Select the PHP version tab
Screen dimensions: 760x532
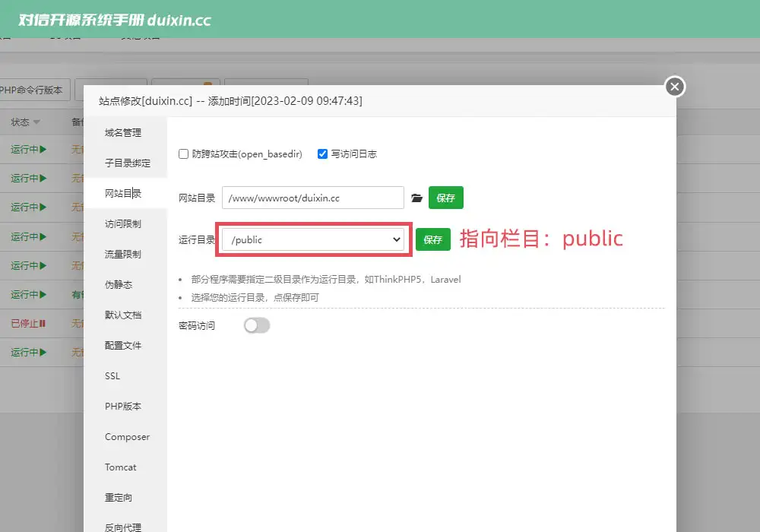(x=123, y=407)
